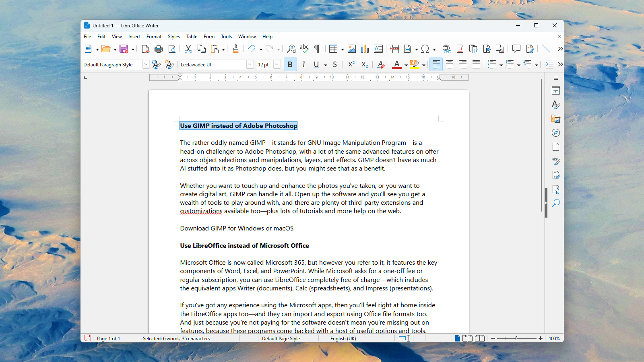Click the English (UK) language in status bar
This screenshot has width=644, height=362.
tap(343, 338)
